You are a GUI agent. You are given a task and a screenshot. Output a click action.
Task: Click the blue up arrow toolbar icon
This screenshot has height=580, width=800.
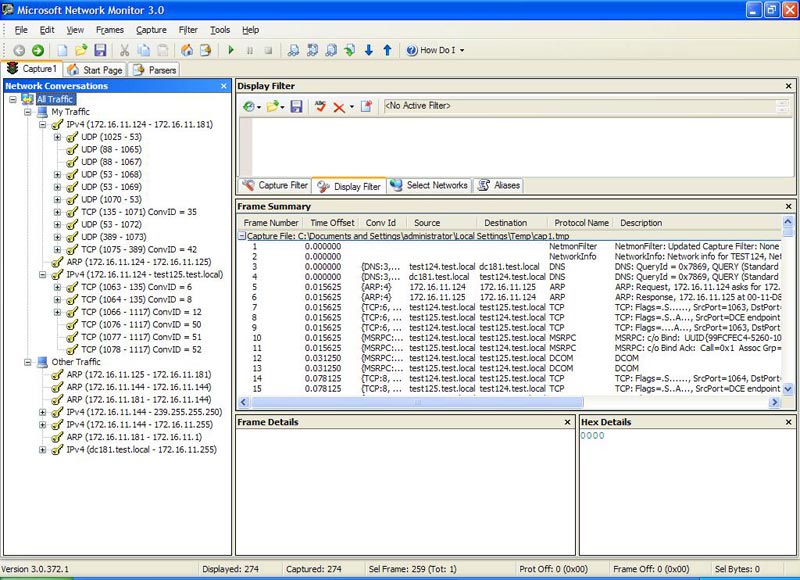pos(387,50)
